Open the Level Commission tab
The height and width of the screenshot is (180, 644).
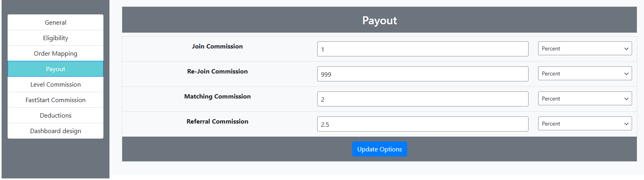coord(55,85)
